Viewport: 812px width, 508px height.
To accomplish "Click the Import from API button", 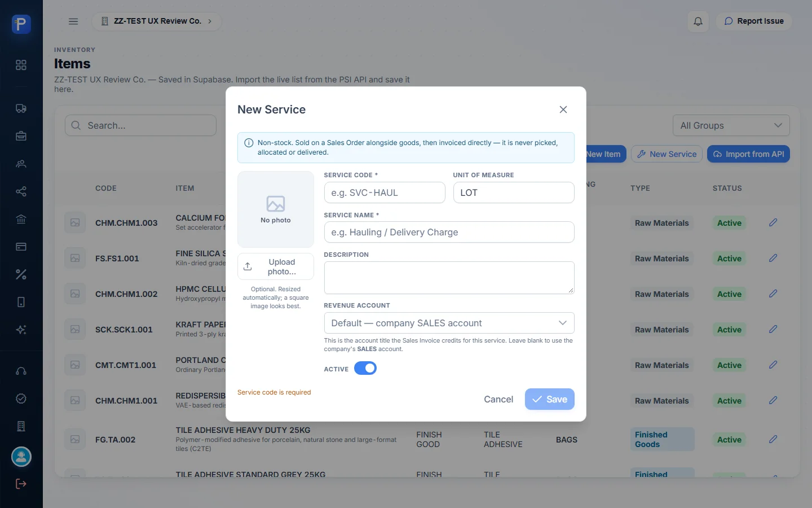I will coord(748,154).
